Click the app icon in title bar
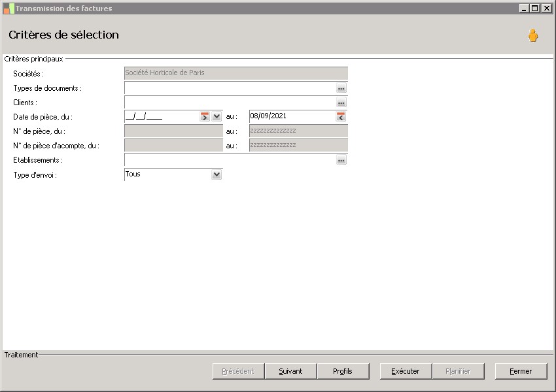The width and height of the screenshot is (556, 392). [9, 8]
